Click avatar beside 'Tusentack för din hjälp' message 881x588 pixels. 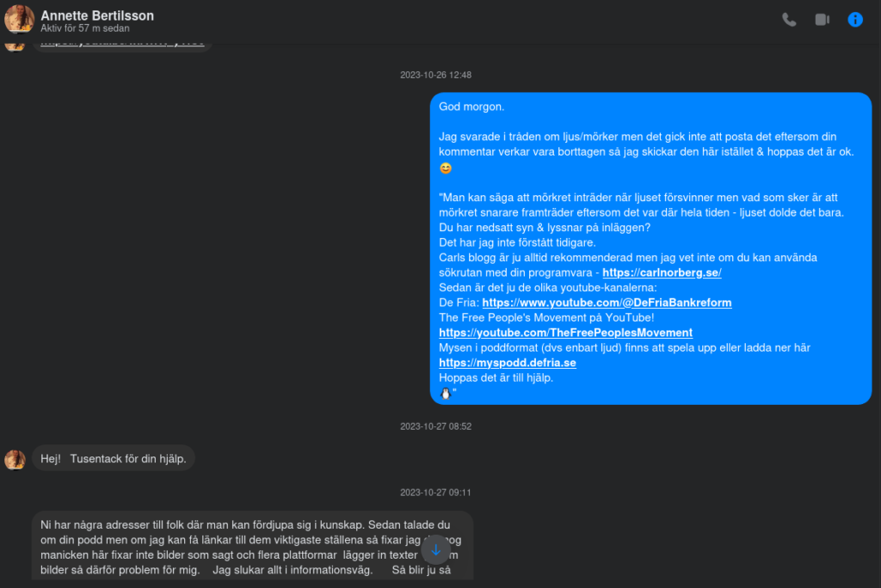pyautogui.click(x=15, y=459)
